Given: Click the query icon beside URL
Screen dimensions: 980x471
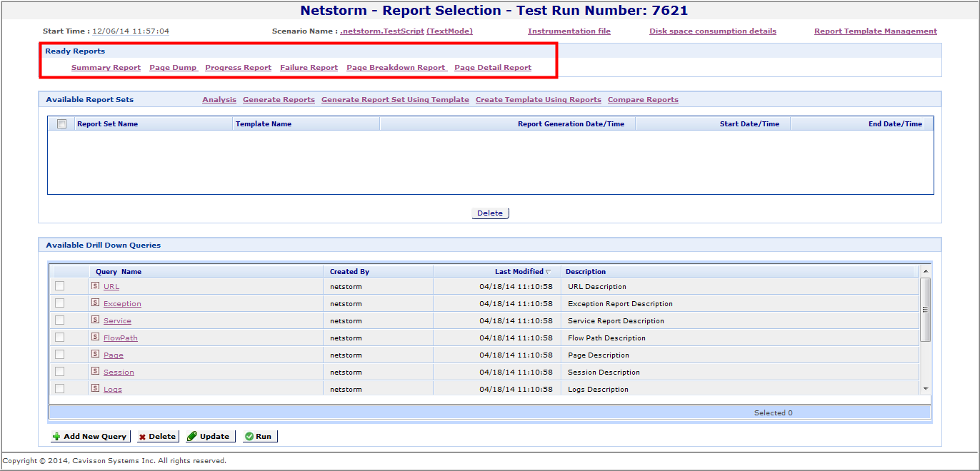Looking at the screenshot, I should pos(95,285).
